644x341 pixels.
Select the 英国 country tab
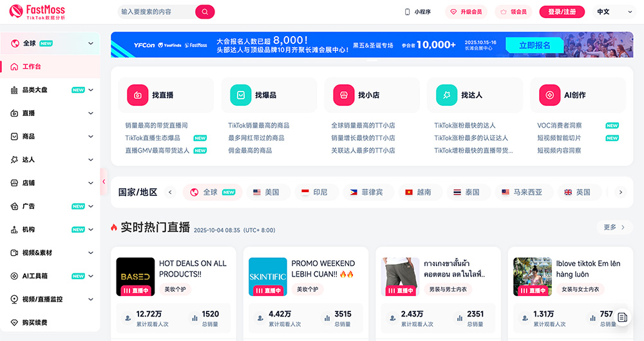580,192
